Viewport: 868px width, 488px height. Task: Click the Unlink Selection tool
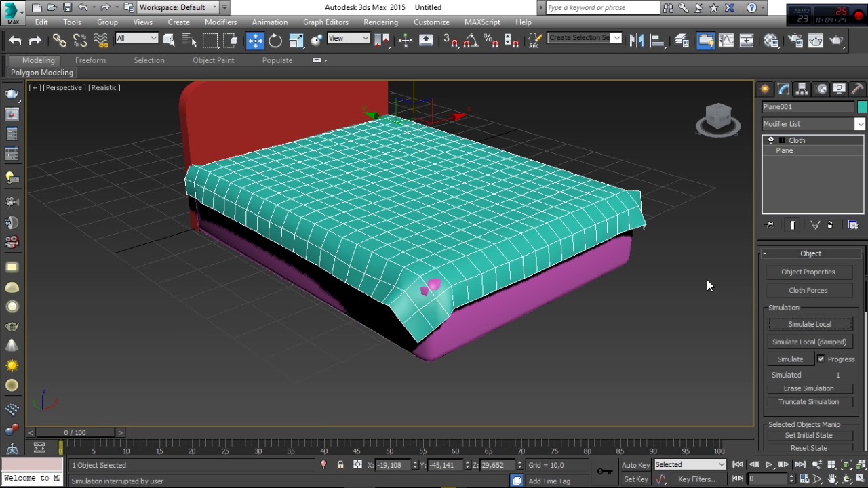click(x=80, y=41)
